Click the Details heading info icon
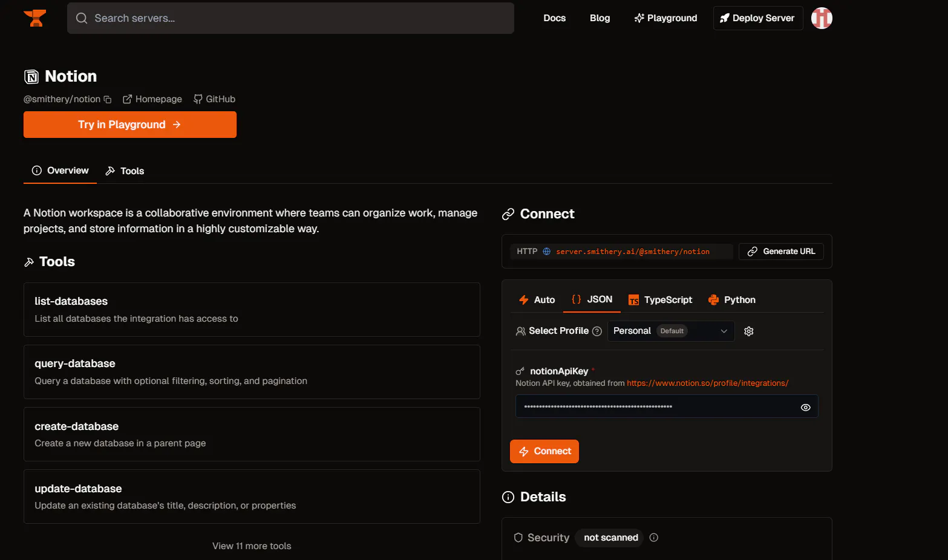The image size is (948, 560). click(x=508, y=497)
